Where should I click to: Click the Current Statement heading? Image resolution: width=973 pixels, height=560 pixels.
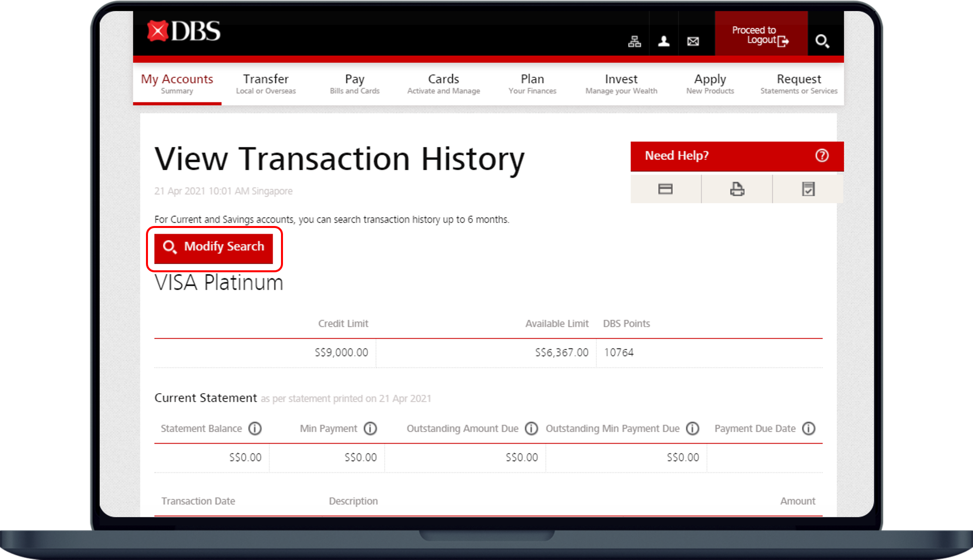pos(206,398)
